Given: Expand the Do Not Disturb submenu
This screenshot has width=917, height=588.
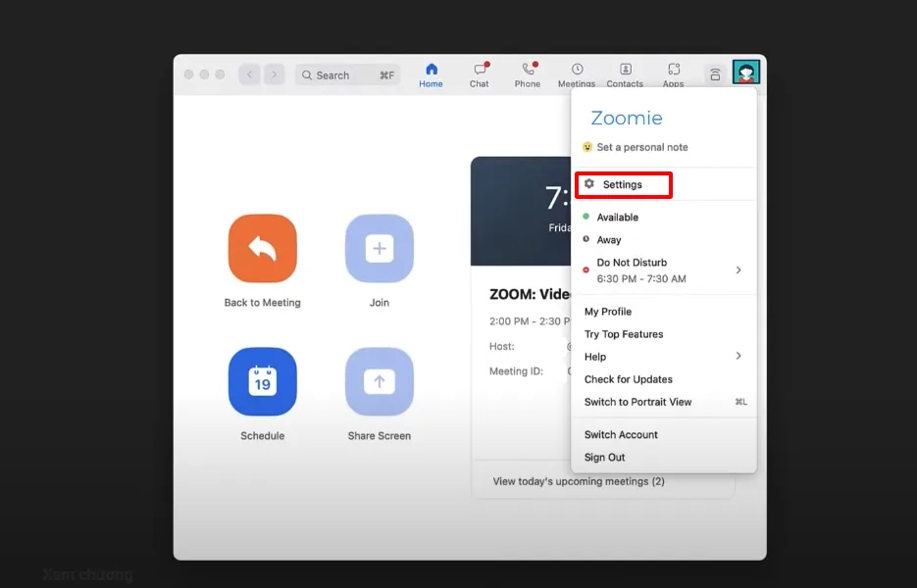Looking at the screenshot, I should click(x=739, y=269).
